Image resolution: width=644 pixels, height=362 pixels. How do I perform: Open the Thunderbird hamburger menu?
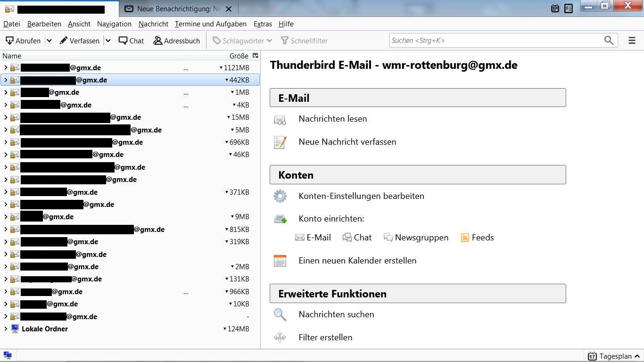point(632,41)
